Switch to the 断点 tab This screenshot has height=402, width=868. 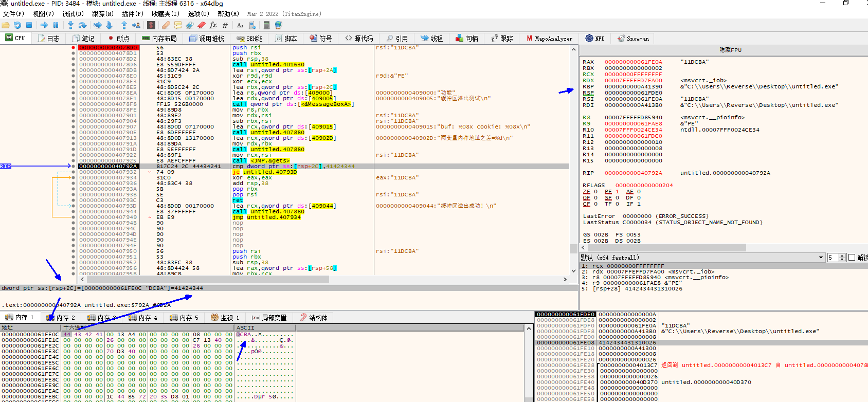119,39
